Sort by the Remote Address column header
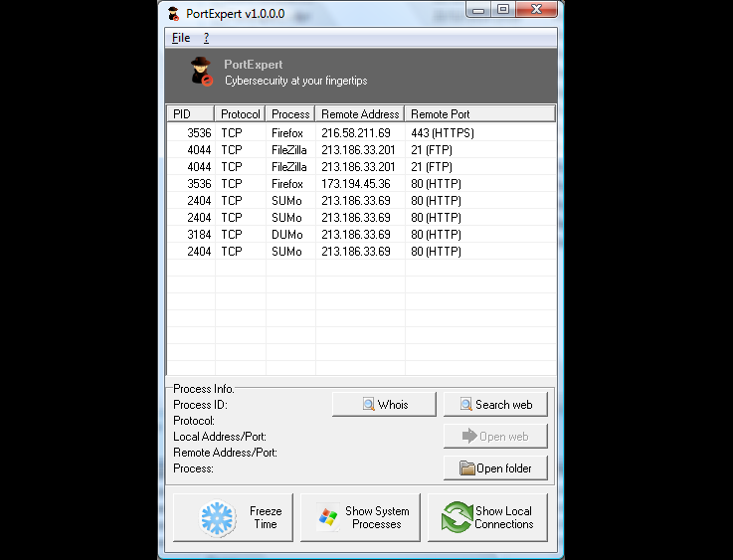The width and height of the screenshot is (733, 560). pos(360,114)
